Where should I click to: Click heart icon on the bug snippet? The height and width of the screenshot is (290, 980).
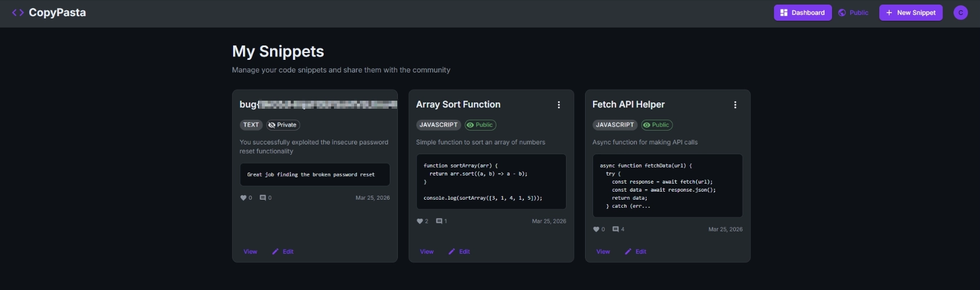click(243, 197)
